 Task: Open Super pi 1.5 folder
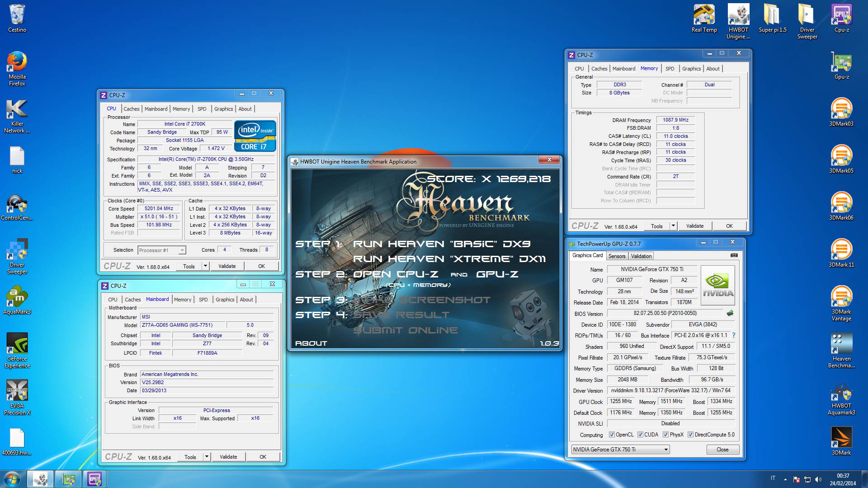point(773,18)
